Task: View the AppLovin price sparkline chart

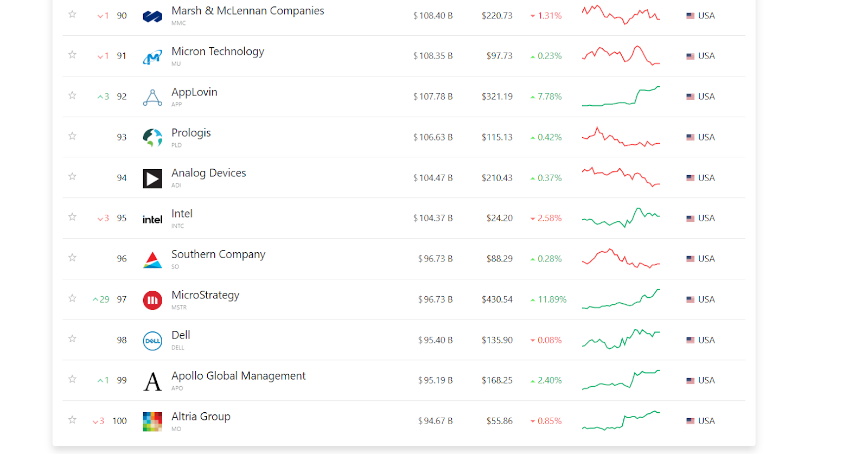Action: (621, 96)
